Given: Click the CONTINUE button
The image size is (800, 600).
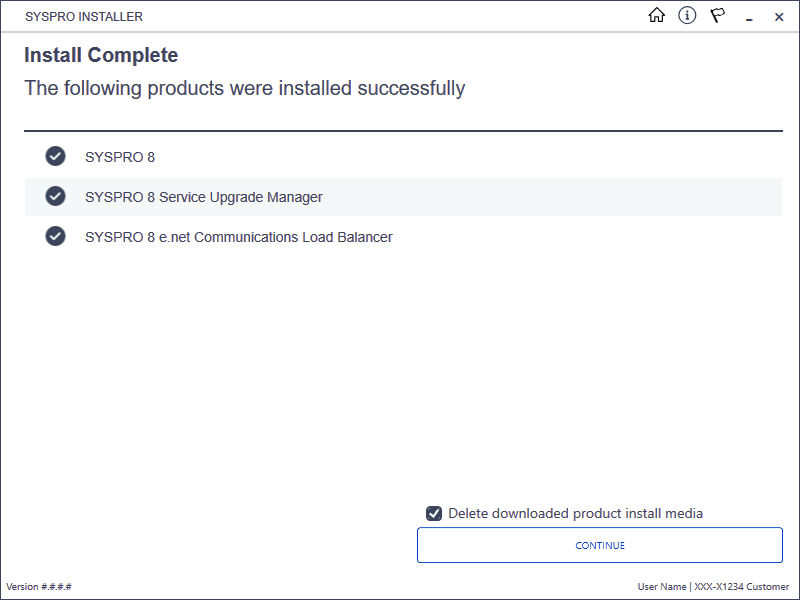Looking at the screenshot, I should click(599, 545).
